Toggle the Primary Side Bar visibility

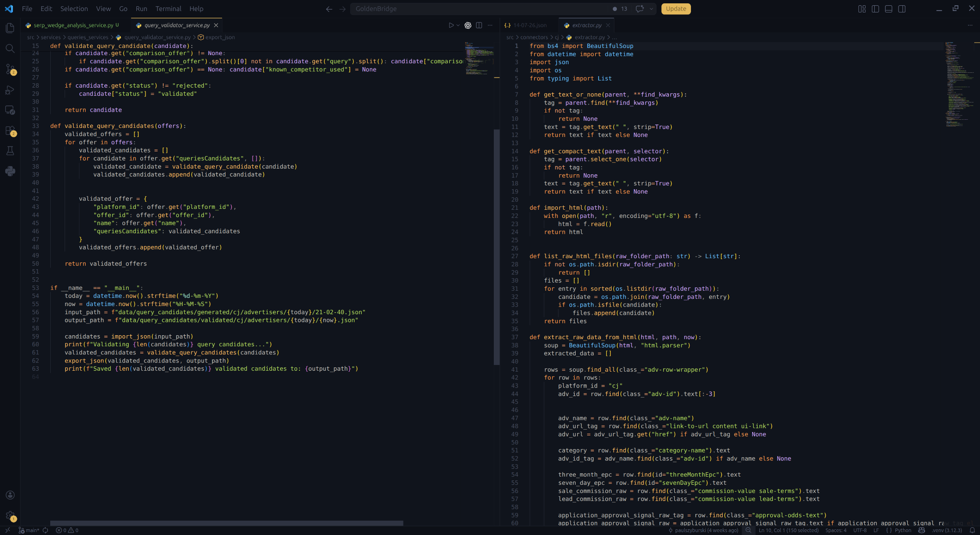[875, 9]
